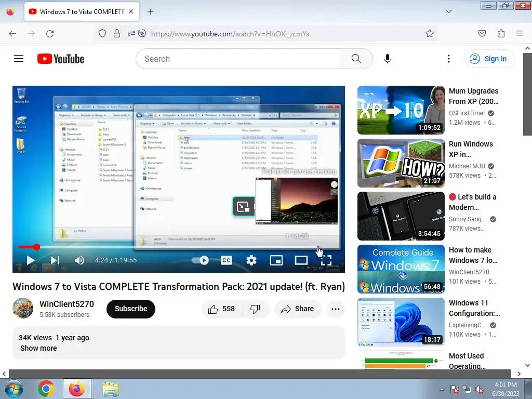Click the horizontal page scrollbar

pyautogui.click(x=260, y=374)
